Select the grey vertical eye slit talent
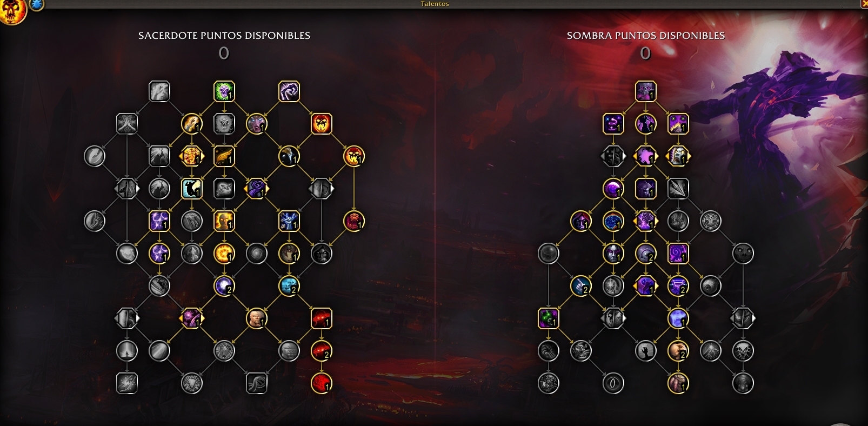Screen dimensions: 868x426 click(x=613, y=383)
